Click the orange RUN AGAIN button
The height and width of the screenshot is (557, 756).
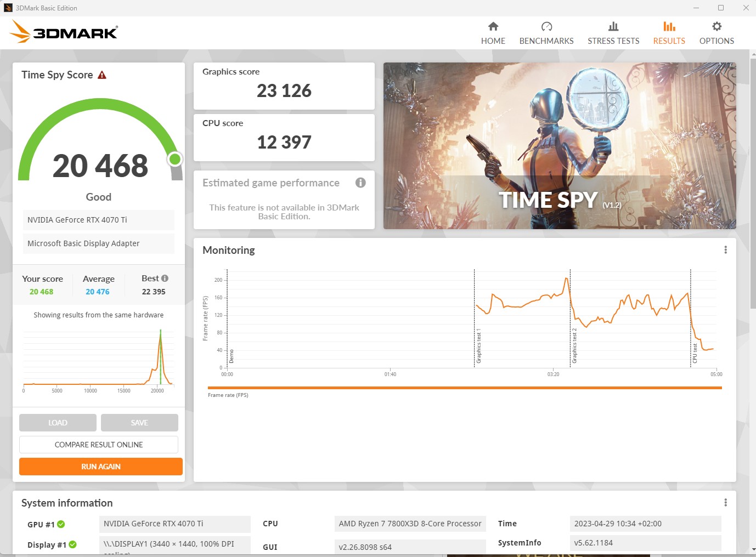click(101, 467)
